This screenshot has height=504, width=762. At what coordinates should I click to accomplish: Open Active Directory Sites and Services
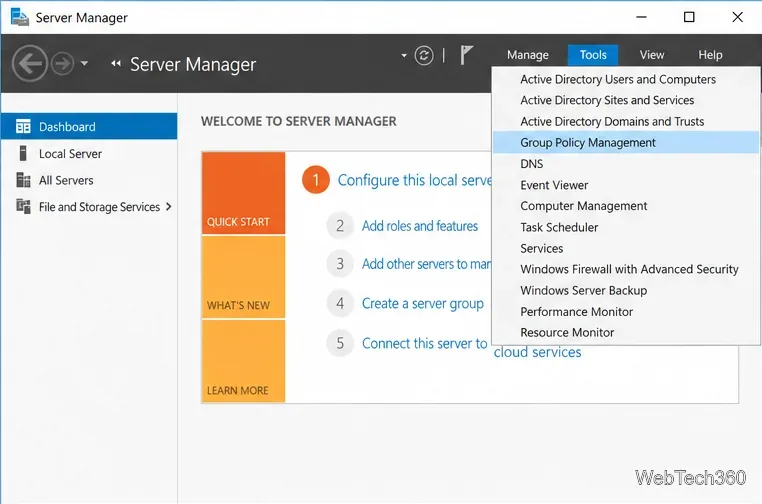(626, 100)
